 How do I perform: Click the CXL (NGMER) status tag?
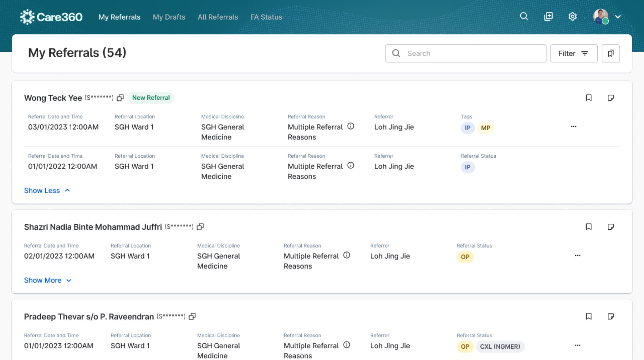pyautogui.click(x=500, y=347)
